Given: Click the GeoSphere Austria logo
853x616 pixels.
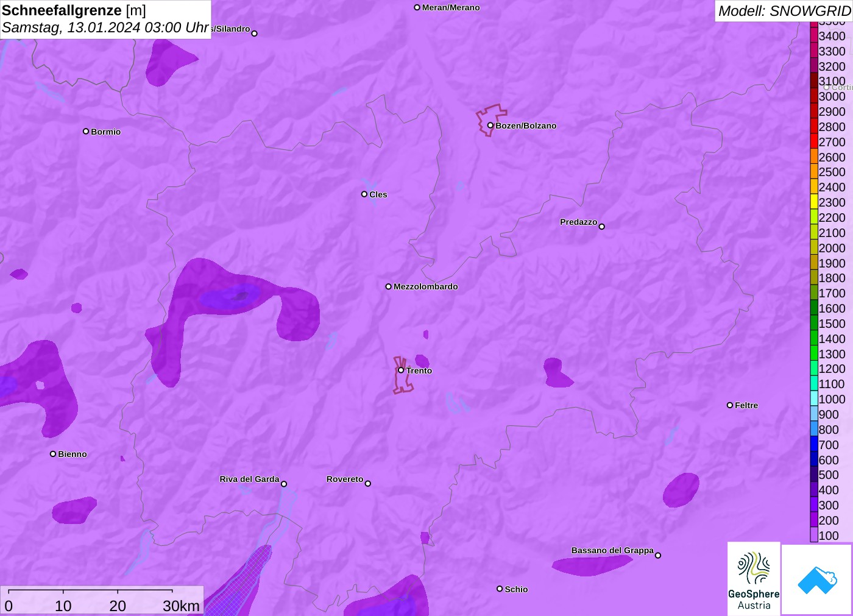Looking at the screenshot, I should coord(754,579).
